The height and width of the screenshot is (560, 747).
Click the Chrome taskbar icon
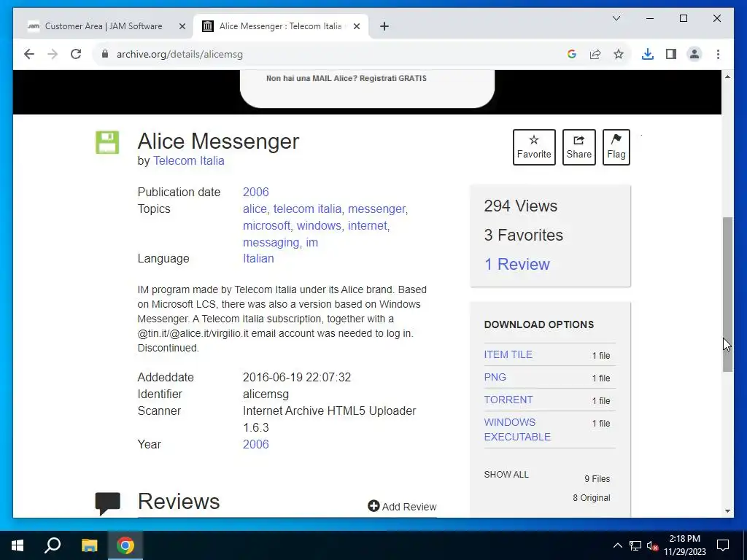(125, 545)
